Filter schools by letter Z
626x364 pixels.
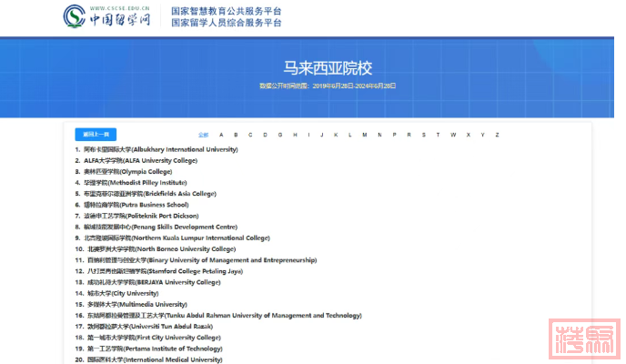(x=497, y=135)
